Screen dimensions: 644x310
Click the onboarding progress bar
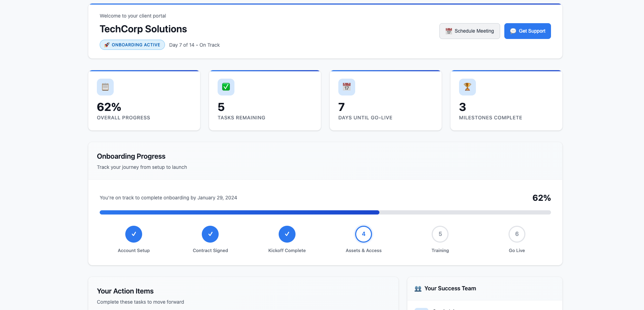[x=325, y=212]
